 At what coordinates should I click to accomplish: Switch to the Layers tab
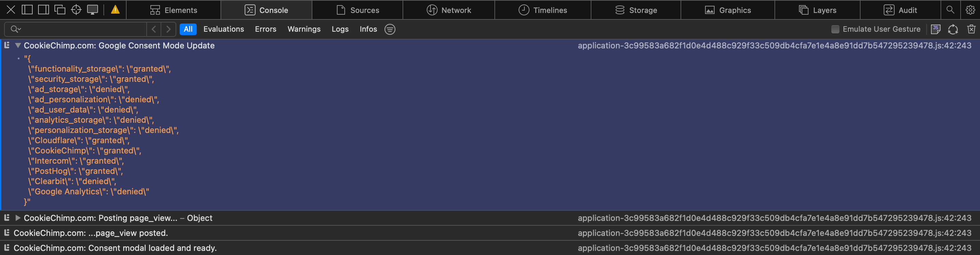(818, 10)
